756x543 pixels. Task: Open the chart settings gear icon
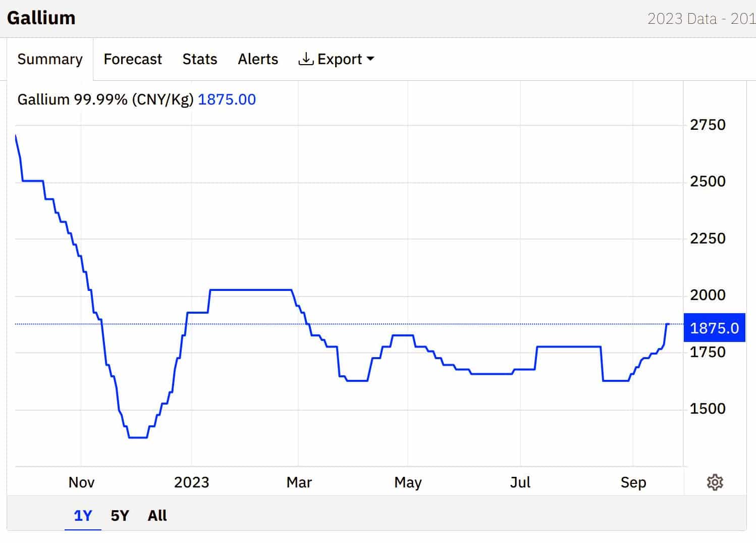coord(715,482)
